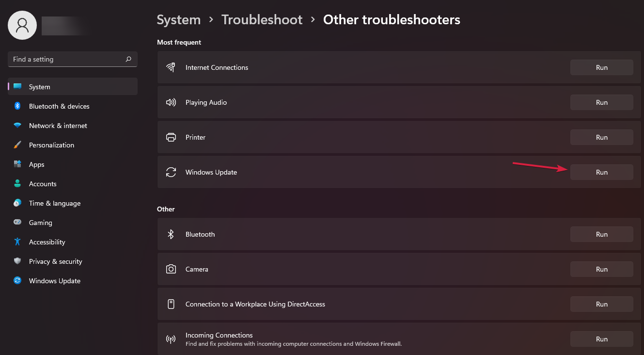Image resolution: width=644 pixels, height=355 pixels.
Task: Click the Privacy & security shield icon
Action: tap(17, 261)
